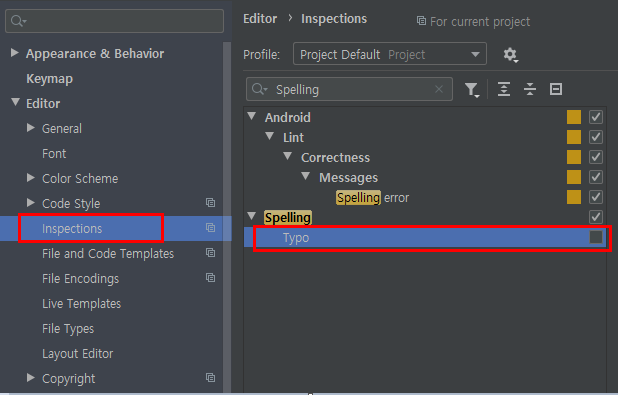This screenshot has width=618, height=395.
Task: Expand the Copyright subsection arrow
Action: pyautogui.click(x=31, y=378)
